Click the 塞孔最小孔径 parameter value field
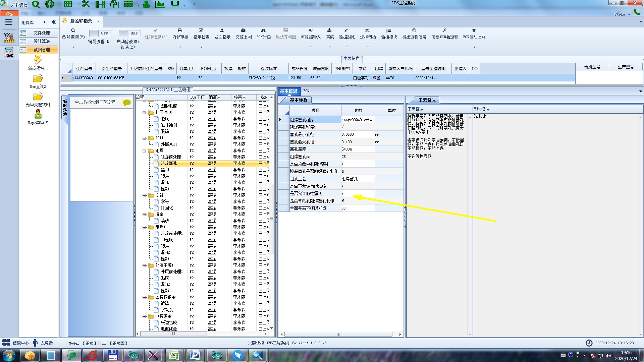This screenshot has height=362, width=644. [357, 134]
